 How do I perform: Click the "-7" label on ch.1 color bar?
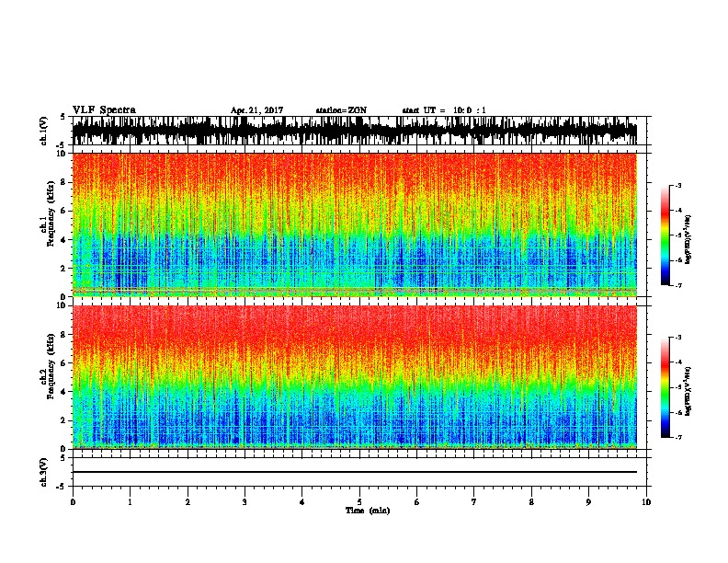(678, 285)
